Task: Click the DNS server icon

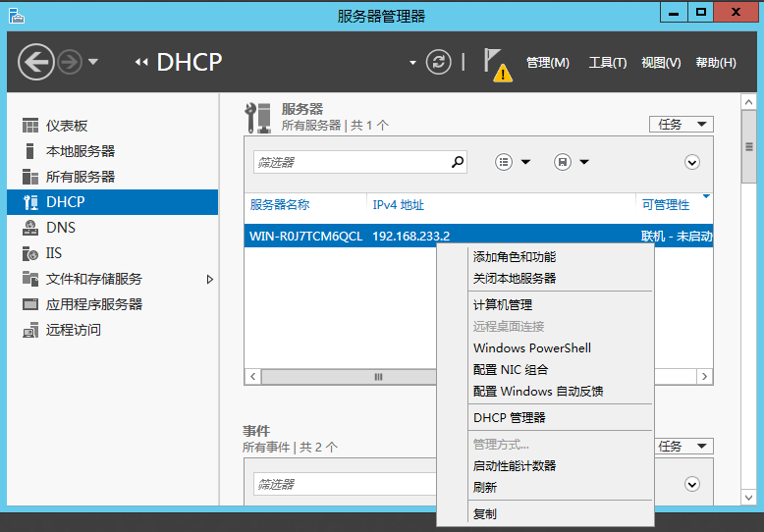Action: pos(30,228)
